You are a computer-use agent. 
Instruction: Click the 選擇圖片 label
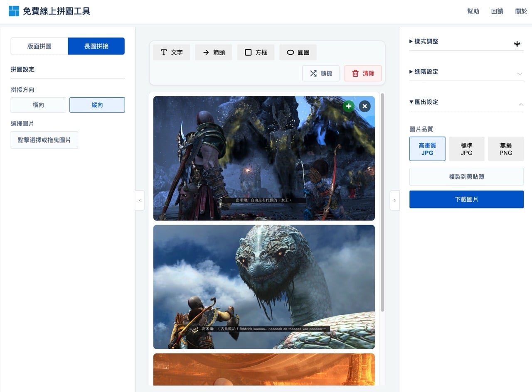click(x=22, y=124)
